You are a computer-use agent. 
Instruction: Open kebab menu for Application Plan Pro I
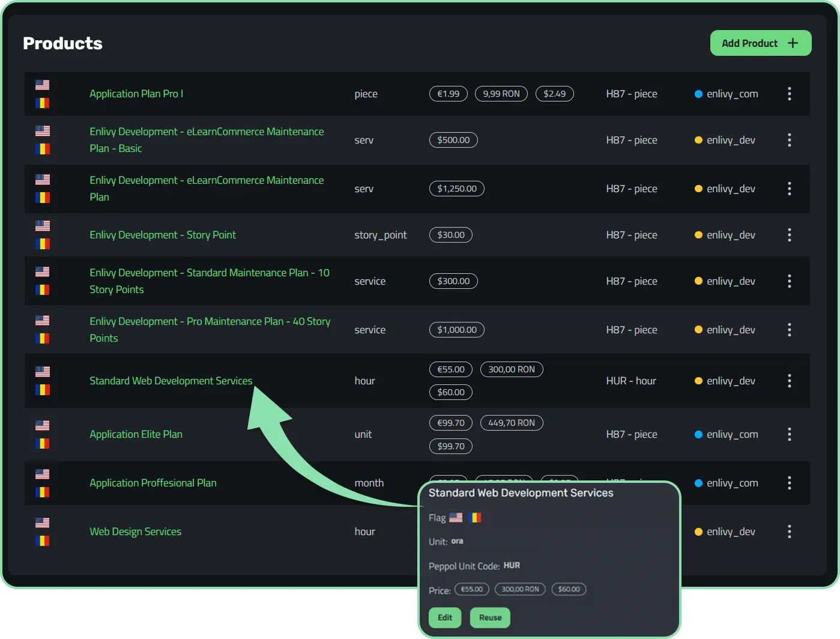coord(789,94)
